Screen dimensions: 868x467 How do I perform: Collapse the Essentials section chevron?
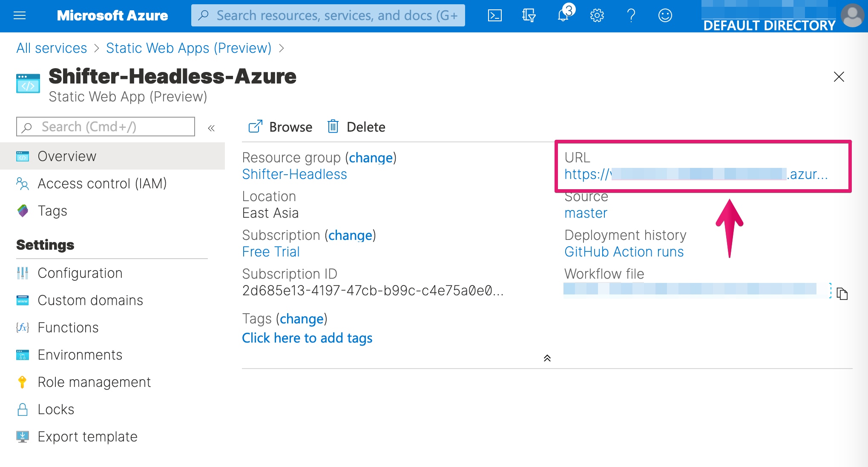547,358
